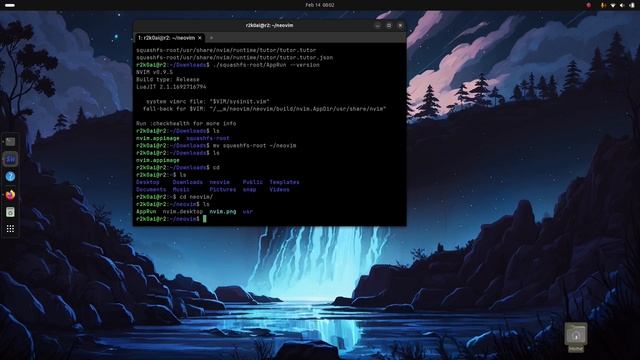This screenshot has width=640, height=360.
Task: Close the terminal window
Action: point(400,25)
